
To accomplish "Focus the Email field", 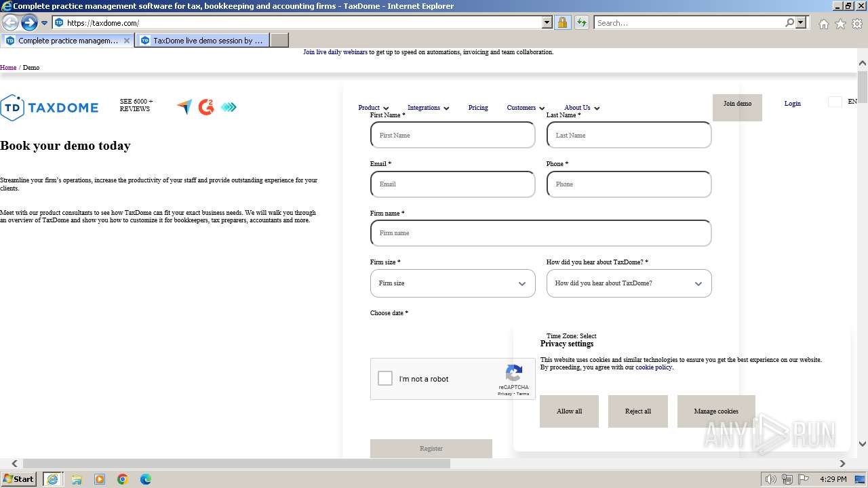I will click(x=452, y=184).
